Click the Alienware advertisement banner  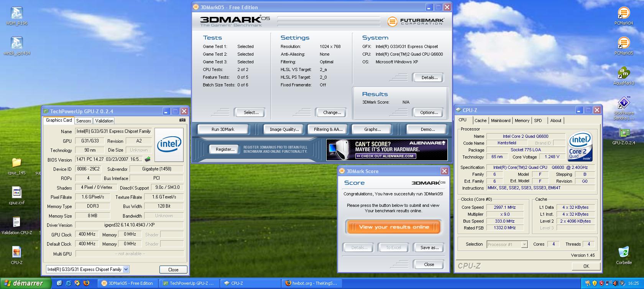click(387, 150)
